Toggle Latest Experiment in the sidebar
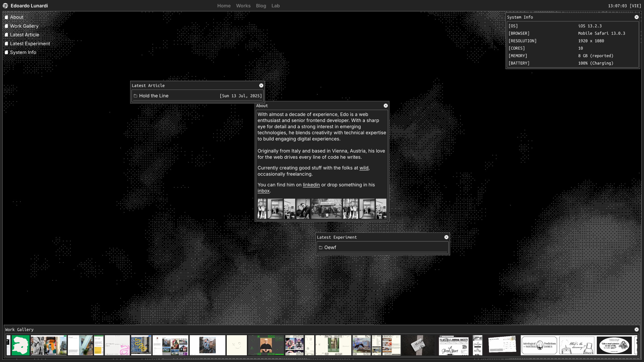 (x=27, y=43)
